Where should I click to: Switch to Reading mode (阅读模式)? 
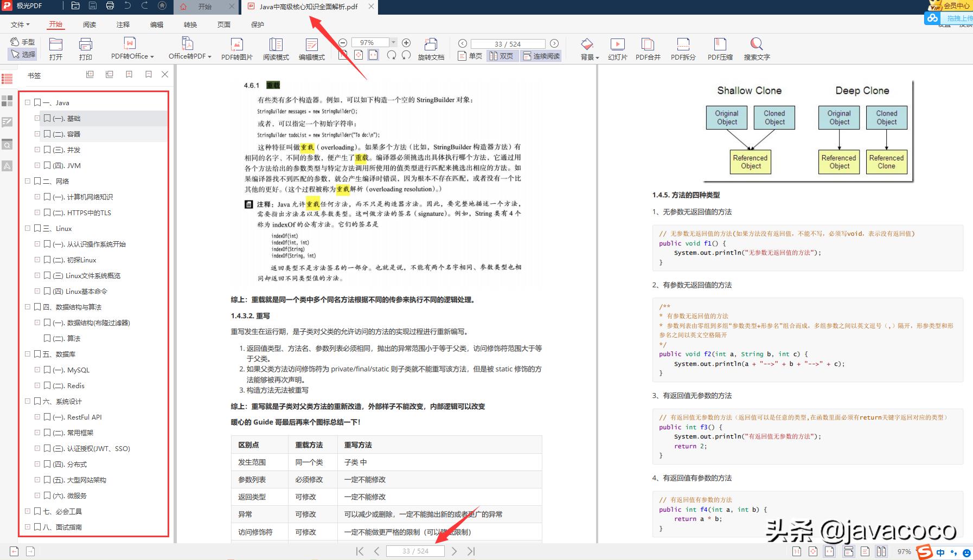tap(276, 48)
